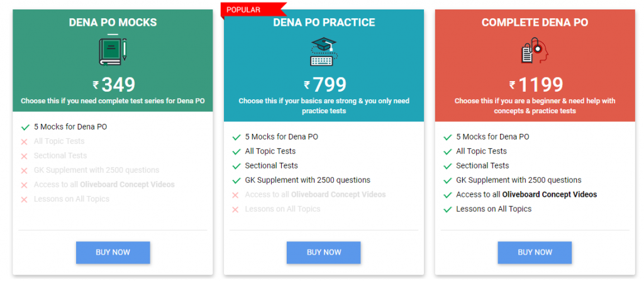Click the 799 price in the Practice card
Screen dimensions: 644x281
330,85
